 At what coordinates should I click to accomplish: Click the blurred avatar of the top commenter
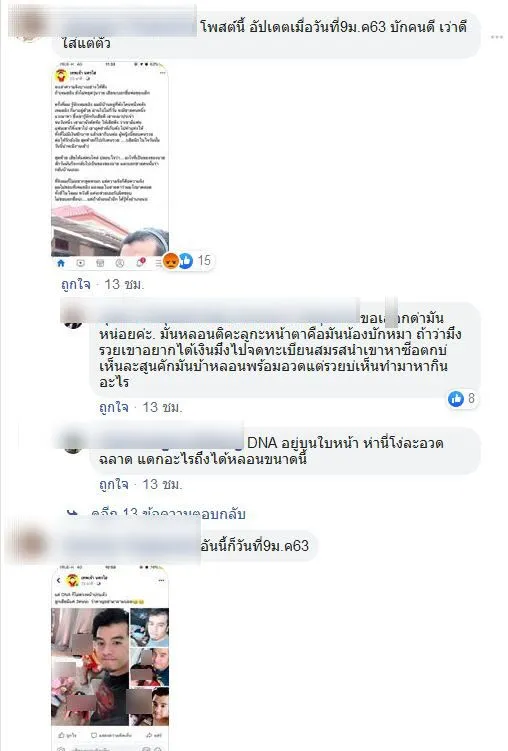28,24
